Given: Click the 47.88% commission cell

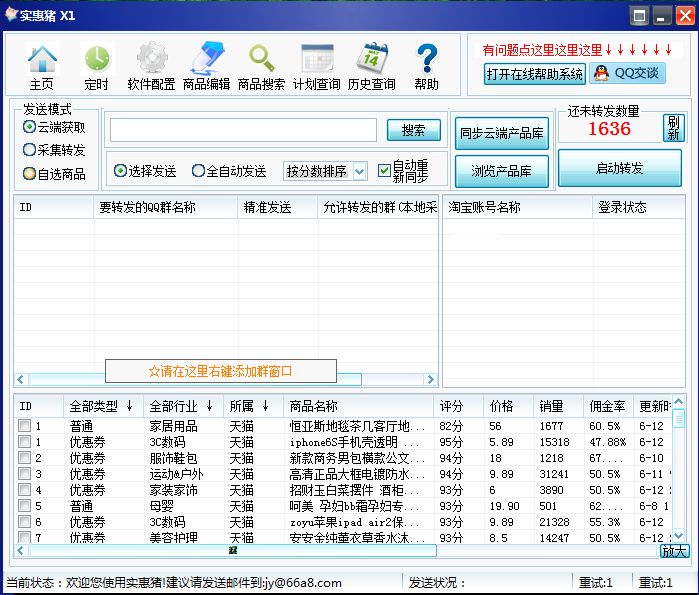Looking at the screenshot, I should (x=608, y=442).
